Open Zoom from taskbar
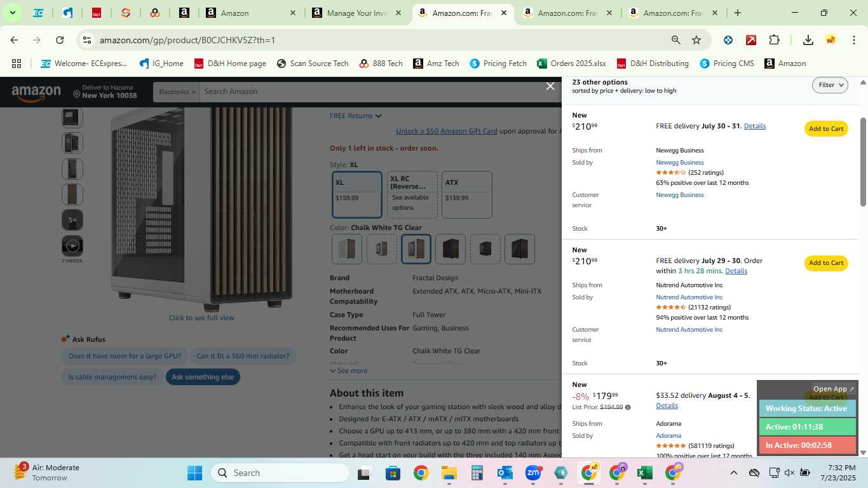 pos(533,473)
